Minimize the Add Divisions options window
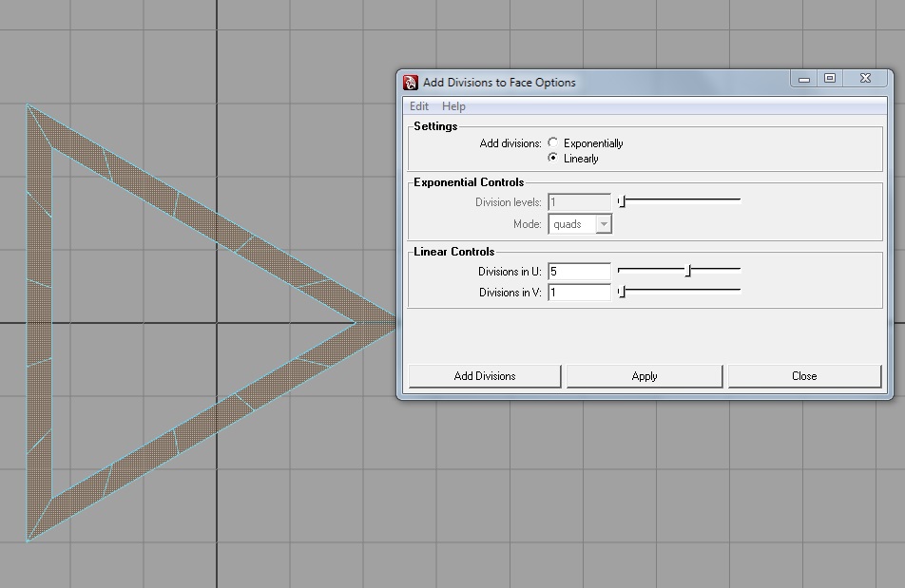The height and width of the screenshot is (588, 905). coord(804,79)
